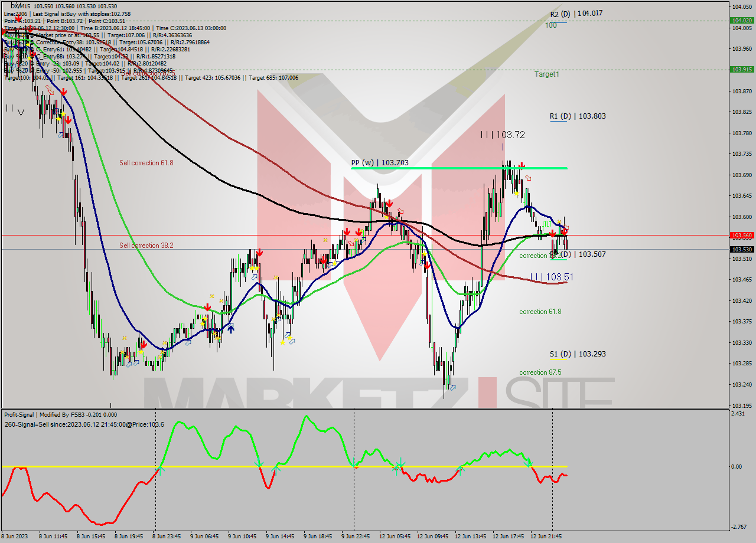Select the 'Sell correction 38.2' label
This screenshot has width=756, height=543.
click(146, 246)
